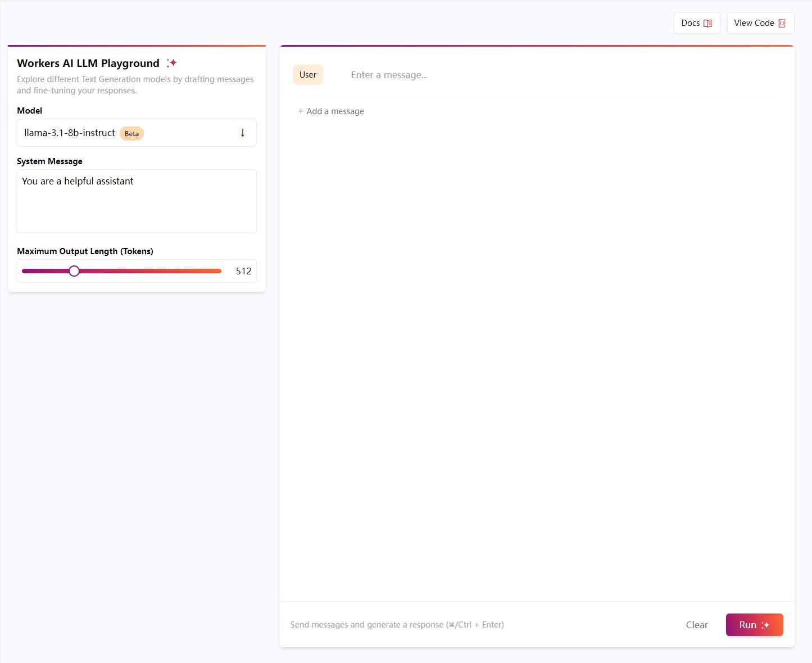Click the code brackets icon beside View Code
Image resolution: width=812 pixels, height=663 pixels.
pyautogui.click(x=782, y=23)
